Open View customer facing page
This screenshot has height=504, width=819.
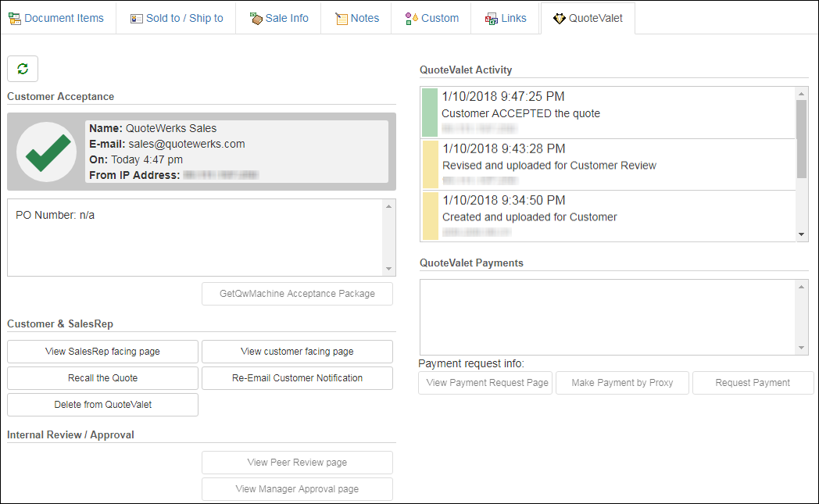297,352
